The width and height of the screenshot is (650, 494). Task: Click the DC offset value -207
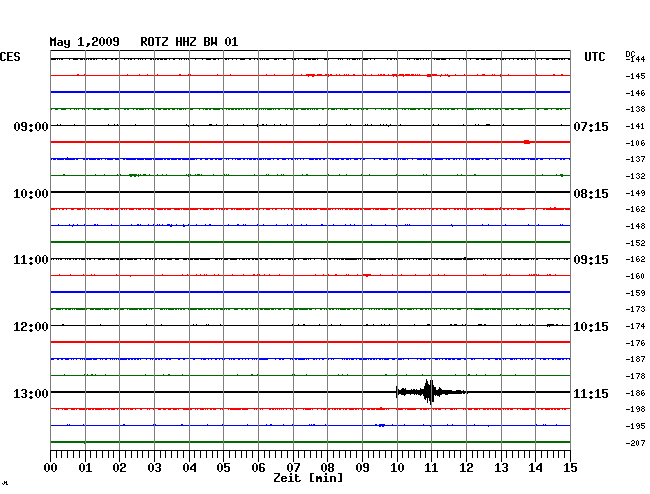pos(635,443)
